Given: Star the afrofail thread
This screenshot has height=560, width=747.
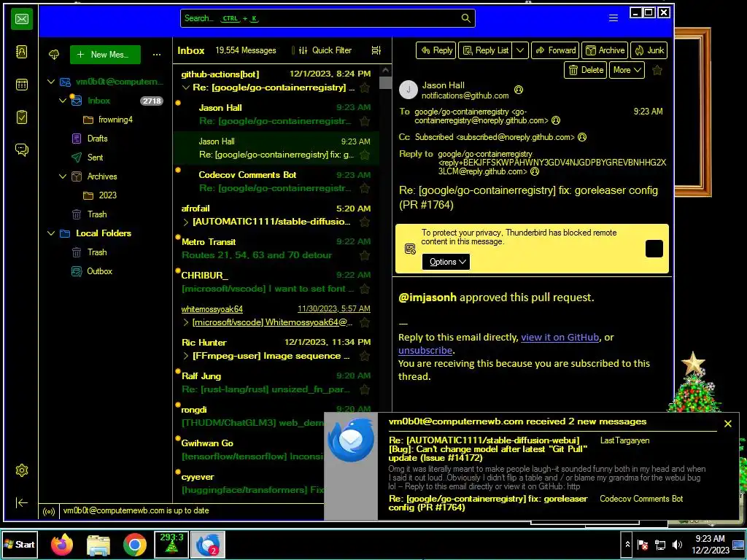Looking at the screenshot, I should click(365, 222).
